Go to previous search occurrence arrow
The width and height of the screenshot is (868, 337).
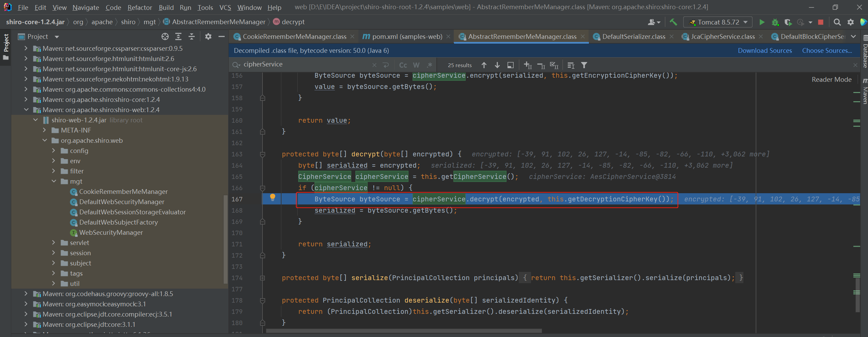tap(484, 65)
